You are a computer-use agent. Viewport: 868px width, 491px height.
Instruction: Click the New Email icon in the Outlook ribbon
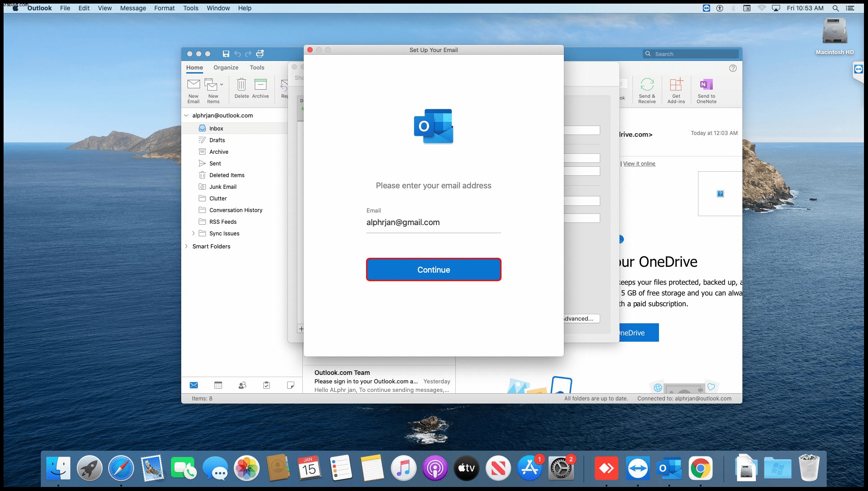[x=193, y=91]
